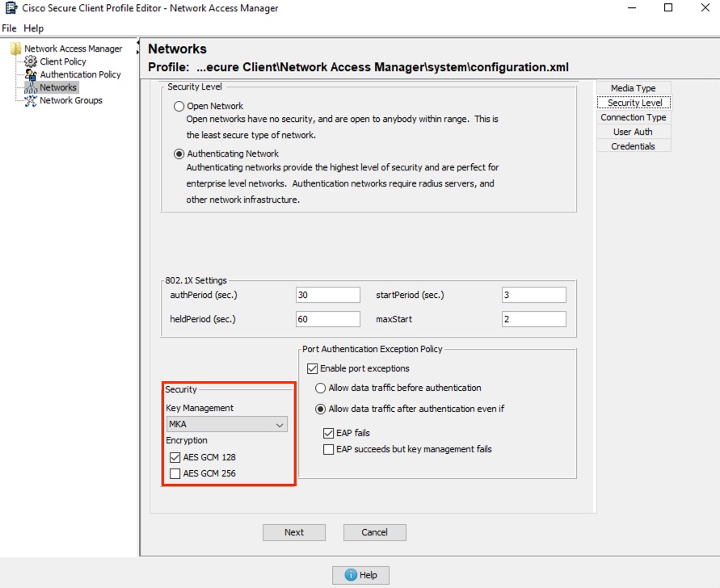This screenshot has width=720, height=588.
Task: Open the Key Management MKA dropdown
Action: (x=227, y=424)
